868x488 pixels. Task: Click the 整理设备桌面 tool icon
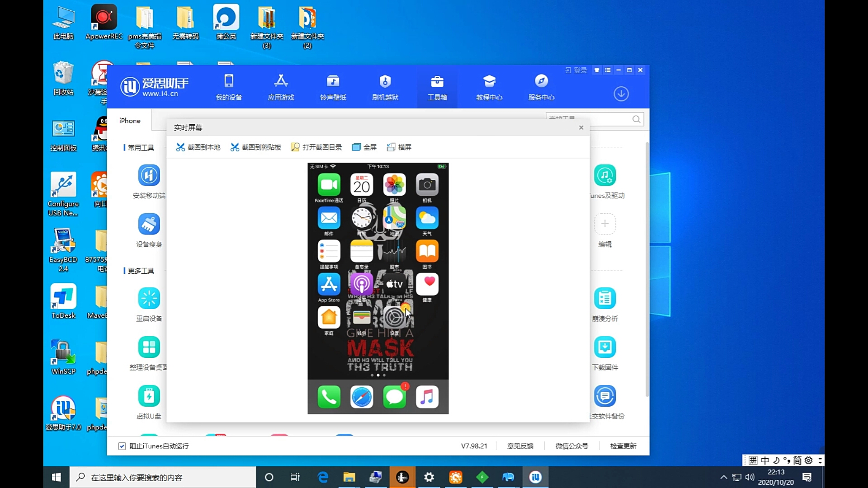point(149,347)
